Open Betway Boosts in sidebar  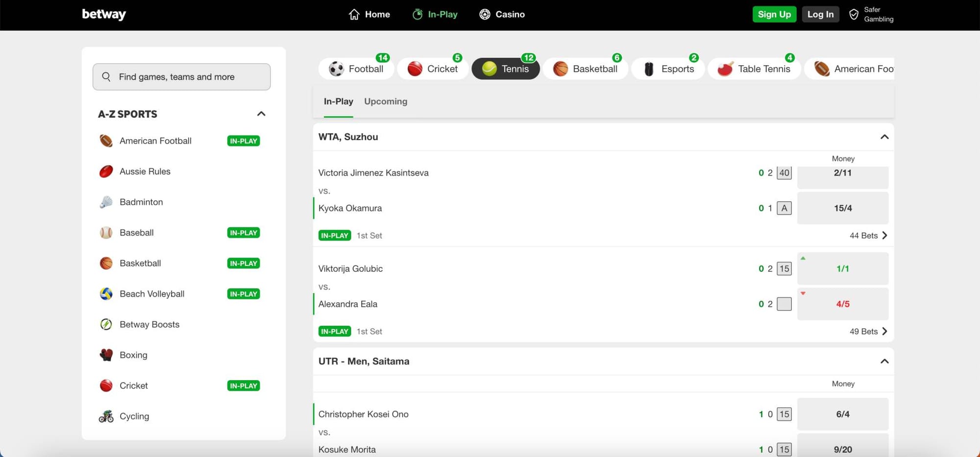[149, 324]
